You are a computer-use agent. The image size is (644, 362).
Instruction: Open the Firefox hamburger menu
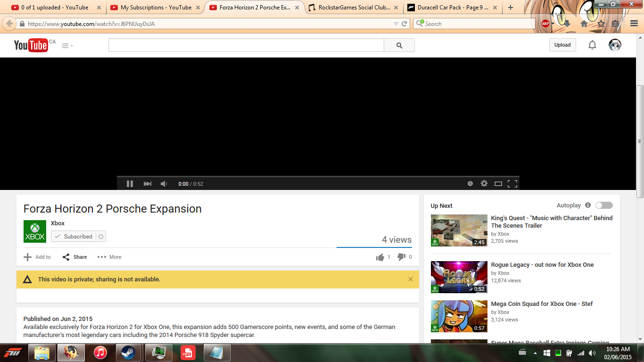pos(634,24)
